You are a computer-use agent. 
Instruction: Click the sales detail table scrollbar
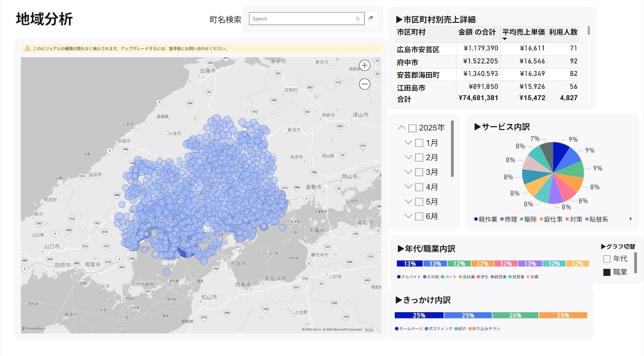tap(589, 30)
